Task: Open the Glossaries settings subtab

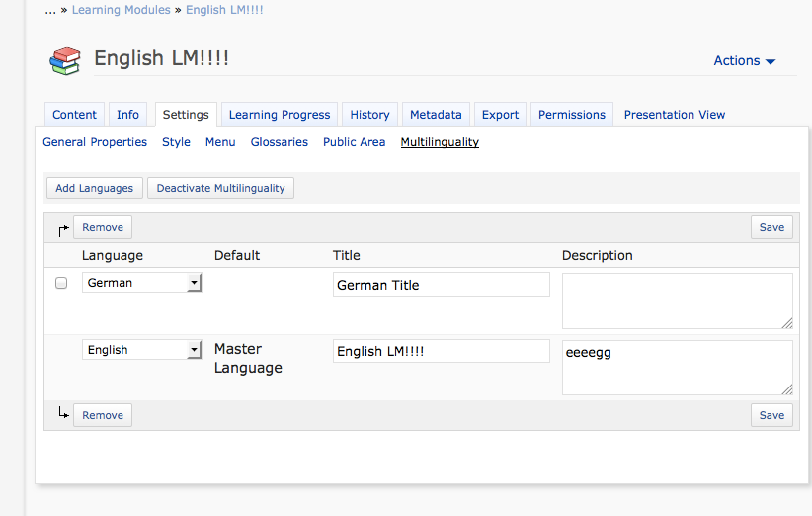Action: click(x=279, y=142)
